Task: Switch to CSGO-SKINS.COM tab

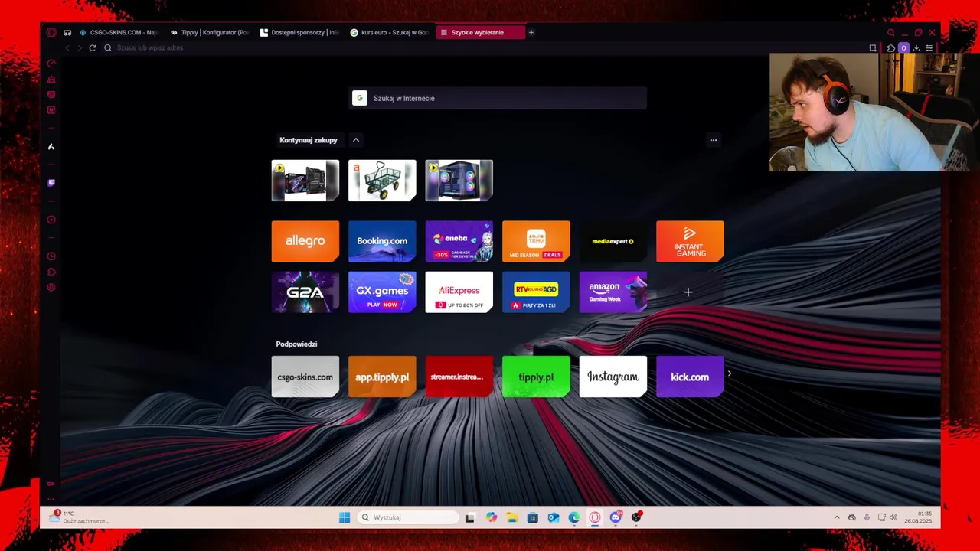Action: click(119, 32)
